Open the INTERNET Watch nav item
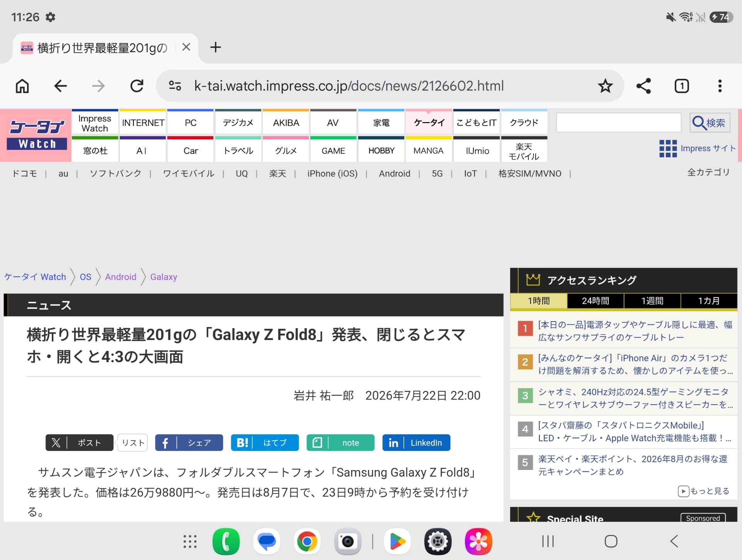The image size is (742, 560). [143, 123]
